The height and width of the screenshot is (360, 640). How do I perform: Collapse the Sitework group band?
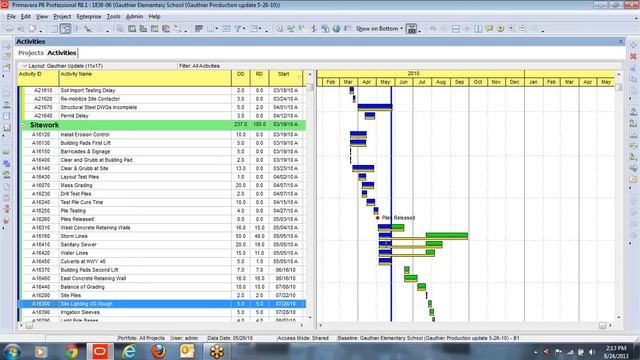pyautogui.click(x=23, y=125)
